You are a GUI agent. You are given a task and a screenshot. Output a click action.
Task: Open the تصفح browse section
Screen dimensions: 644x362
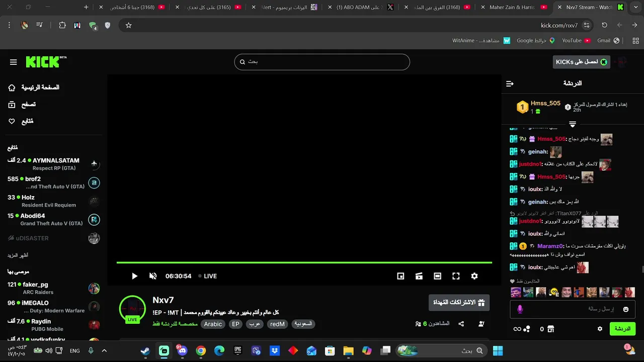(x=22, y=105)
